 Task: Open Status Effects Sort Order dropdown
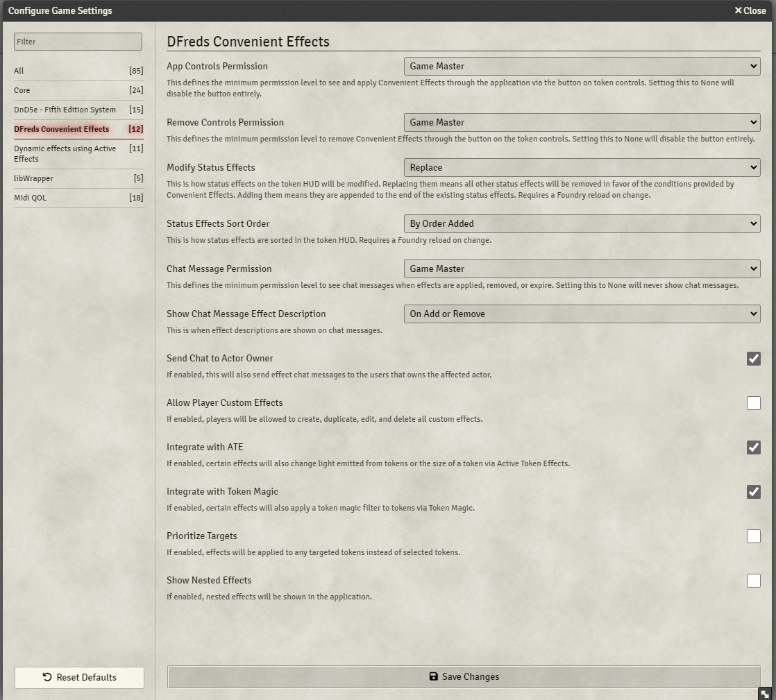pos(582,223)
